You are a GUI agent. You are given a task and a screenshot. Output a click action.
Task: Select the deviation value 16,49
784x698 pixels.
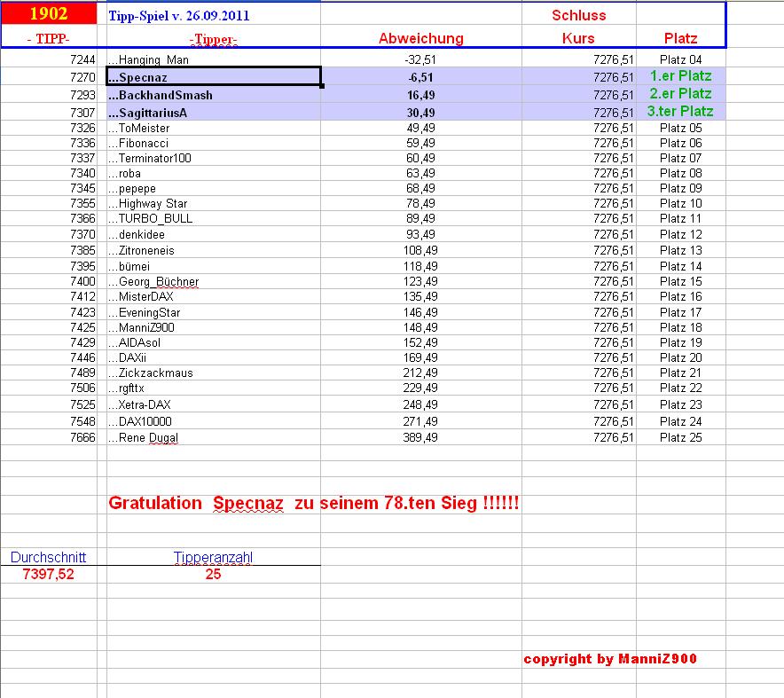[420, 95]
